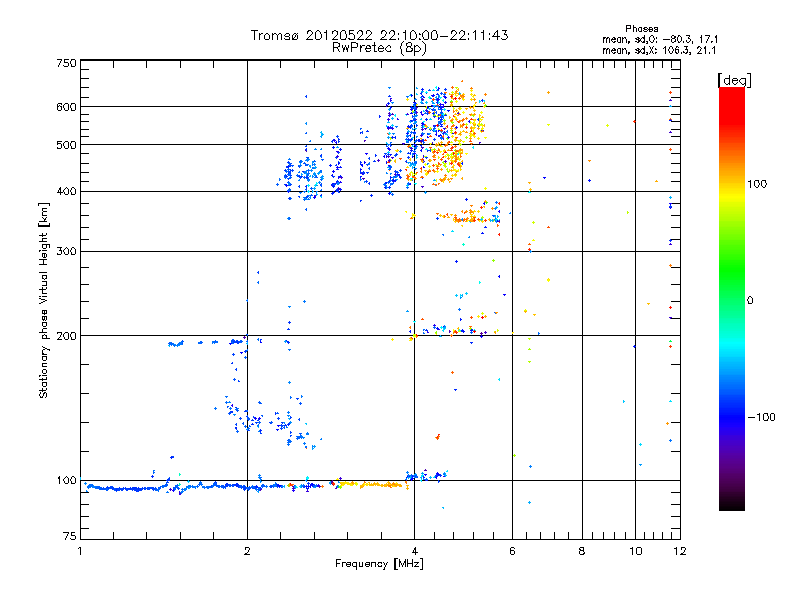The height and width of the screenshot is (600, 800).
Task: Click the 'Frequency [MHz]' axis label
Action: (379, 564)
